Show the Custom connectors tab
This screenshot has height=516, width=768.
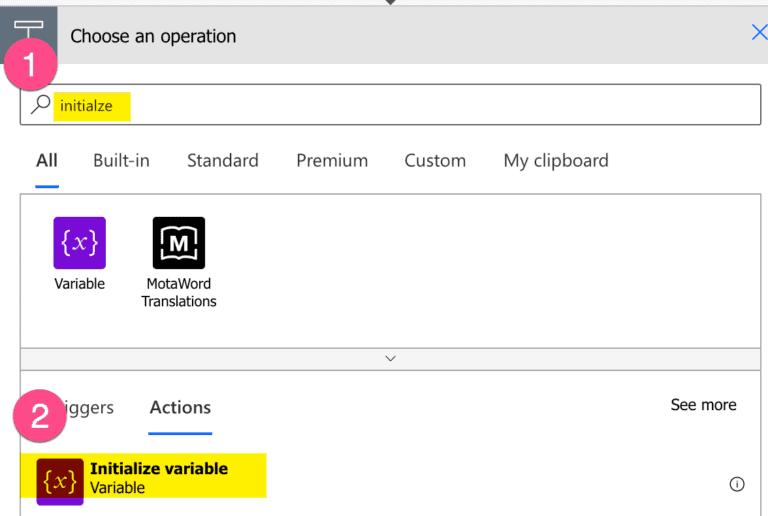pyautogui.click(x=435, y=160)
